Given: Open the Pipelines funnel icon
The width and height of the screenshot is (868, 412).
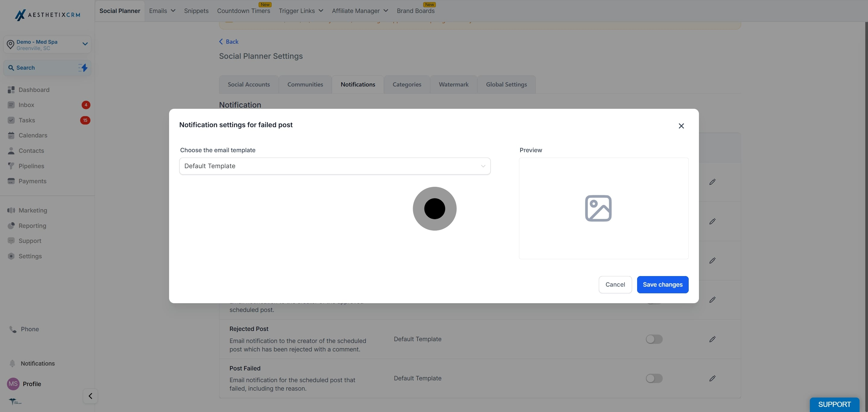Looking at the screenshot, I should (x=11, y=166).
